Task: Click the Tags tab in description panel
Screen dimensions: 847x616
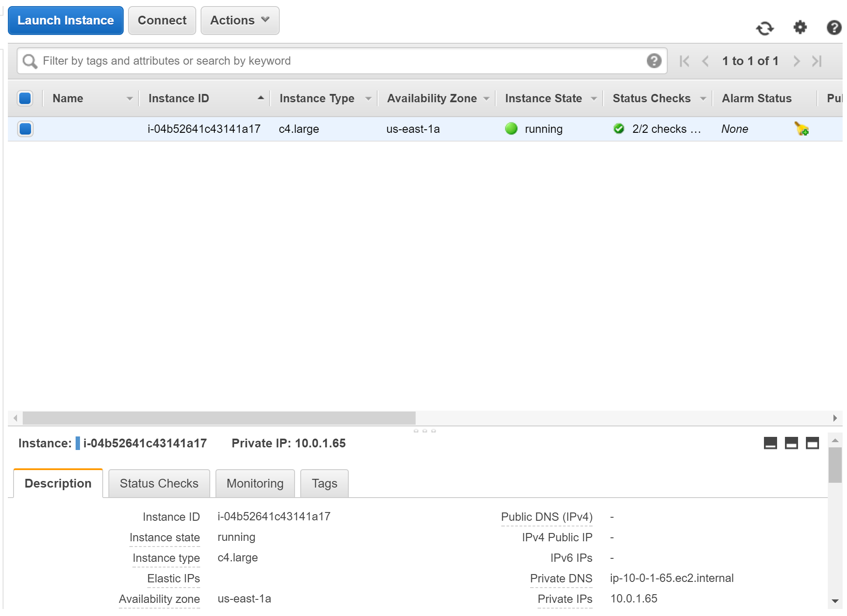Action: click(x=324, y=483)
